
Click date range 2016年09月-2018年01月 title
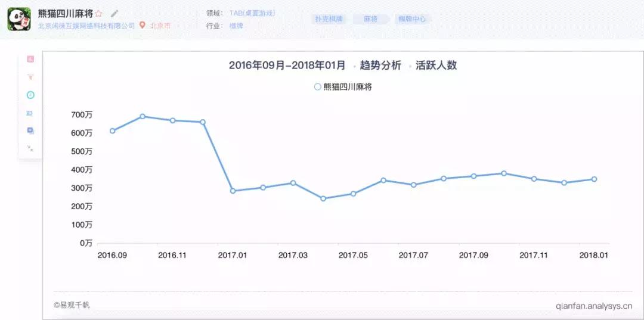[x=287, y=66]
